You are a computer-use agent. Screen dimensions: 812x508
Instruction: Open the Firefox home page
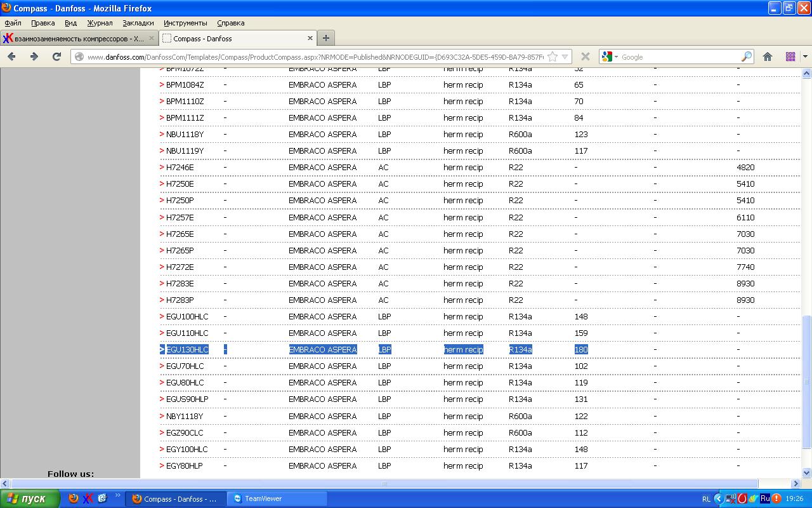tap(768, 57)
